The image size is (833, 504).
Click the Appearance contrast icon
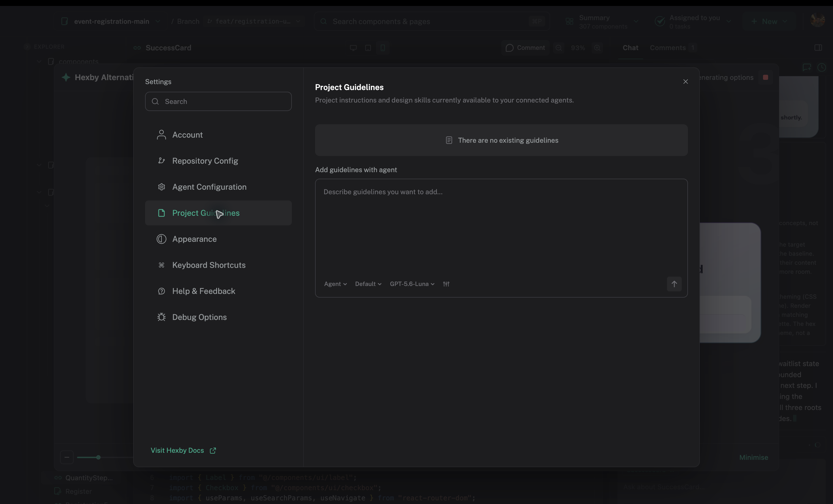click(161, 239)
